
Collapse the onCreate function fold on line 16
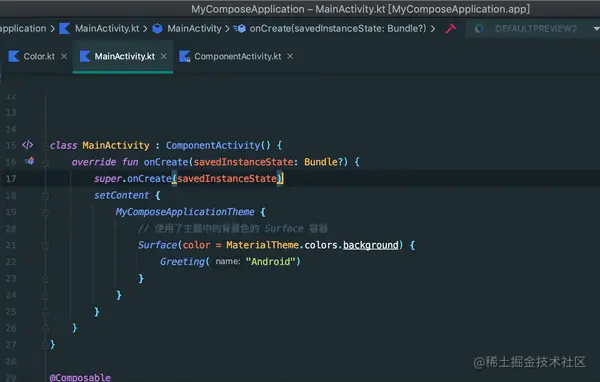point(45,163)
